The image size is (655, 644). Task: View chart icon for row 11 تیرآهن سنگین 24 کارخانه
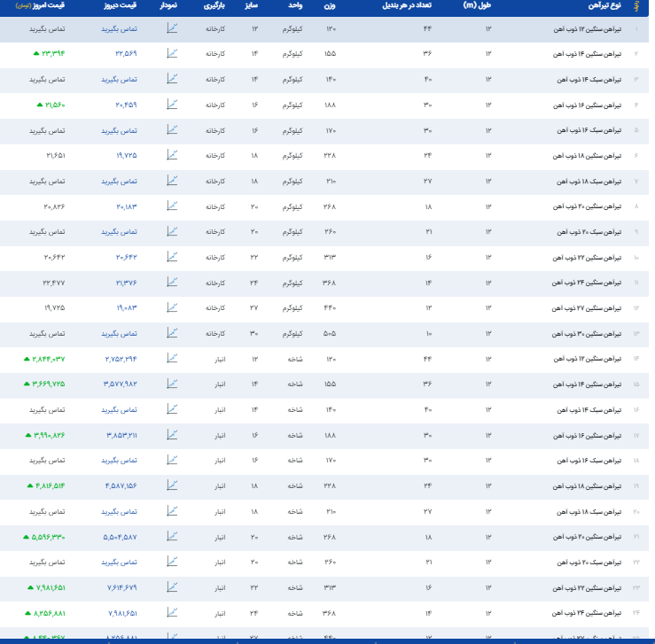(x=172, y=283)
